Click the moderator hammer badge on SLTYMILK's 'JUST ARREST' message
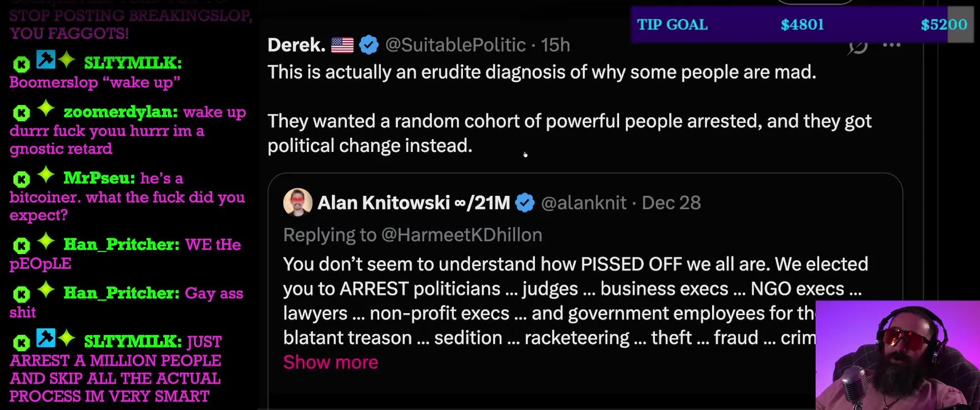Screen dimensions: 980x410 click(46, 338)
